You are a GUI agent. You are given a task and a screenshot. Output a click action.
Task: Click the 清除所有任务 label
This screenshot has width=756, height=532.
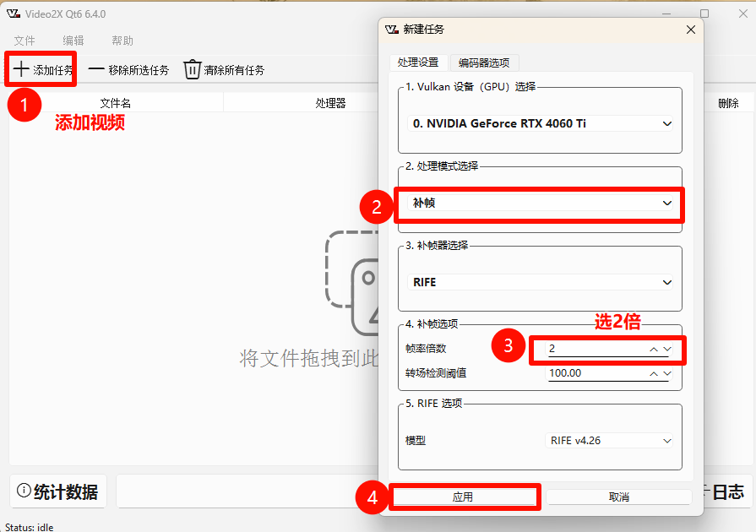pyautogui.click(x=234, y=70)
